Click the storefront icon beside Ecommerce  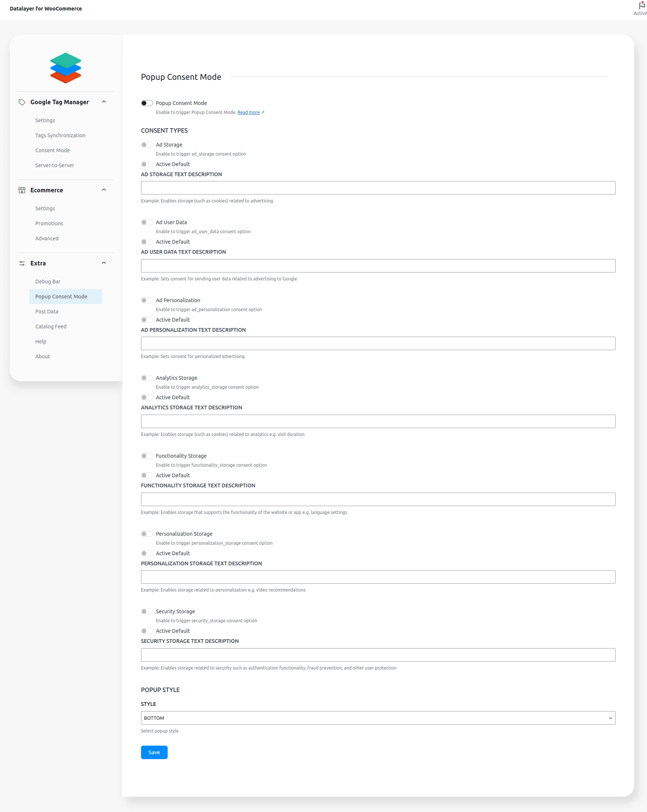point(21,190)
